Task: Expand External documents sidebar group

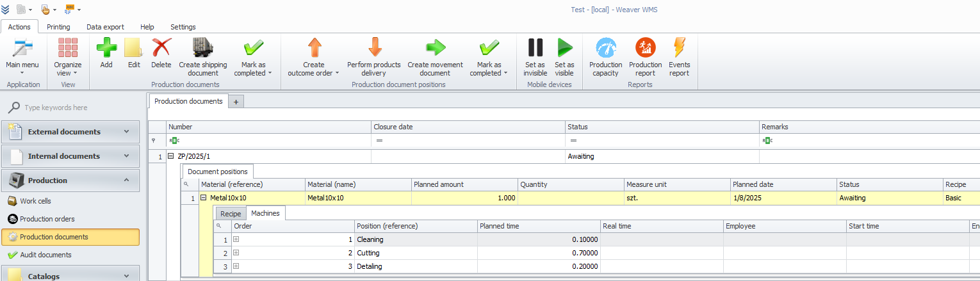Action: (70, 132)
